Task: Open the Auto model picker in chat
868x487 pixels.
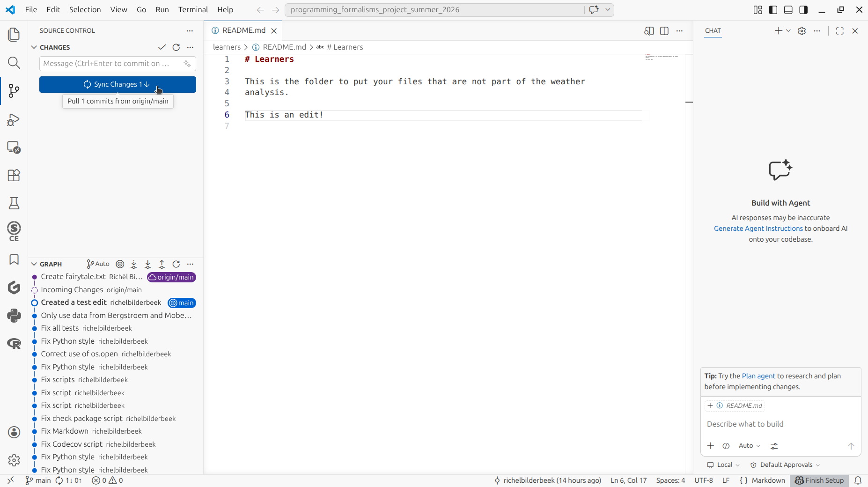Action: [x=750, y=446]
